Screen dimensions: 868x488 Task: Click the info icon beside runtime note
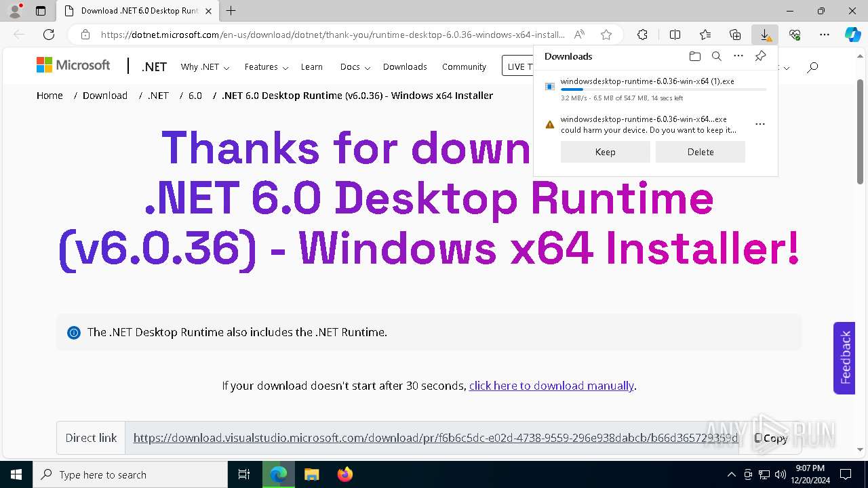(74, 333)
